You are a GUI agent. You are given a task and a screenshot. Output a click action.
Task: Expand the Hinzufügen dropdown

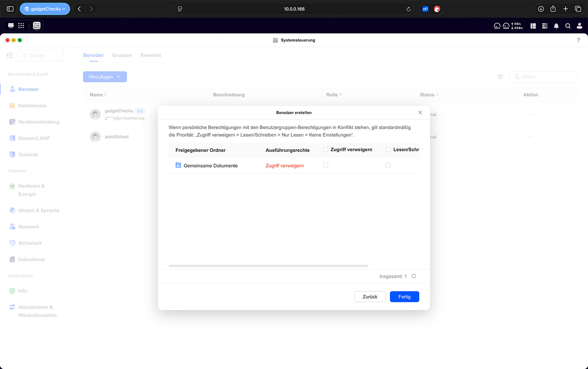point(105,77)
